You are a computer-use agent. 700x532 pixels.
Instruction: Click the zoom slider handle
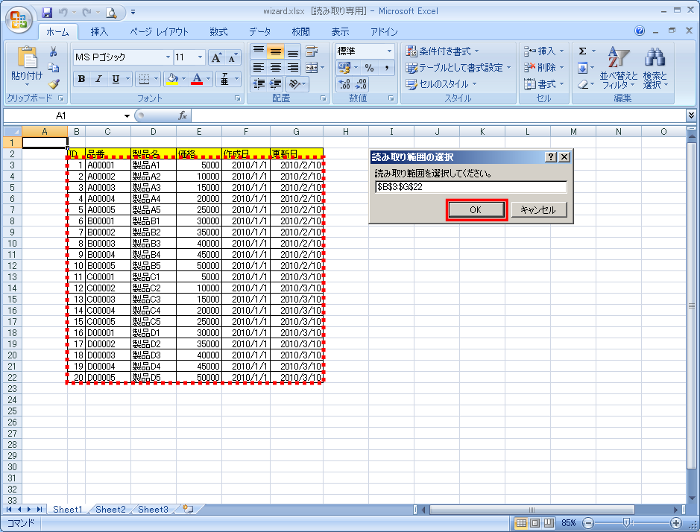point(626,523)
